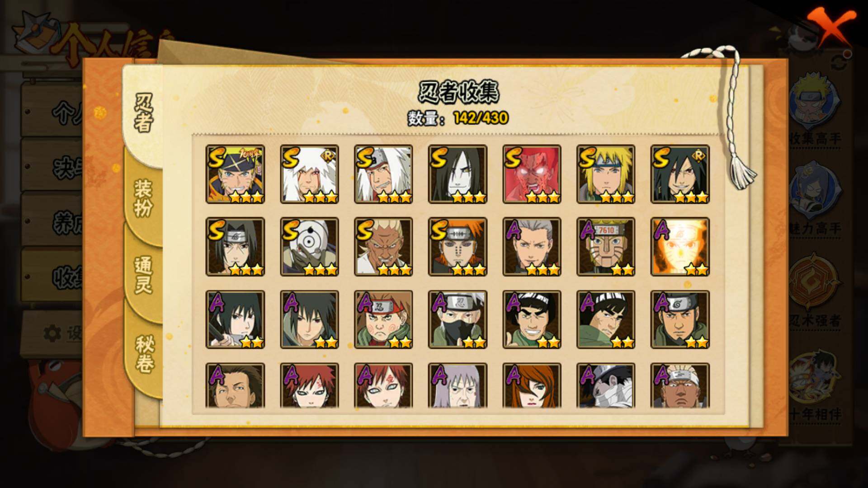The height and width of the screenshot is (488, 868).
Task: Select the 10th anniversary Naruto S-rank portrait
Action: tap(235, 174)
